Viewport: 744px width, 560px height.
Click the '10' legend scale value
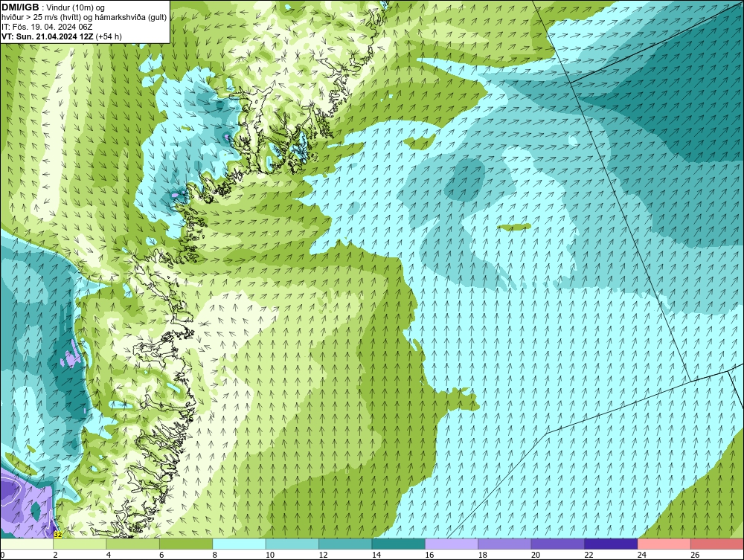click(270, 555)
